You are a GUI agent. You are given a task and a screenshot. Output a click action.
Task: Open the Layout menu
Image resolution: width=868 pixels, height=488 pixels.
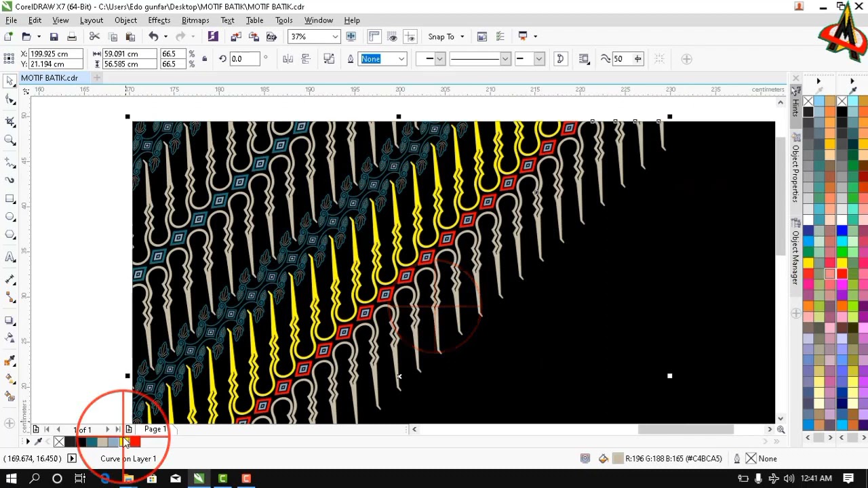(91, 20)
